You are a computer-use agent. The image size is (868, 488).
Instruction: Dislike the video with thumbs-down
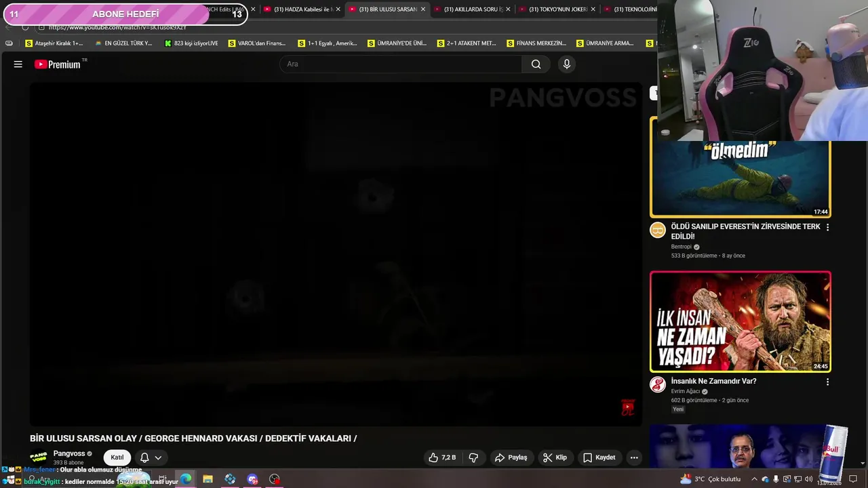[x=473, y=457]
